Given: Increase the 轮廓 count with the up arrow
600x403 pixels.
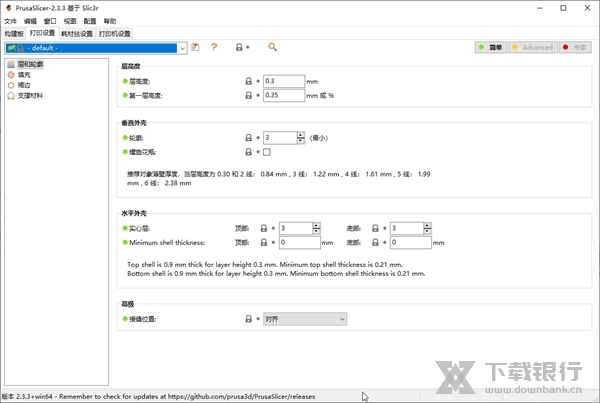Looking at the screenshot, I should click(x=301, y=135).
